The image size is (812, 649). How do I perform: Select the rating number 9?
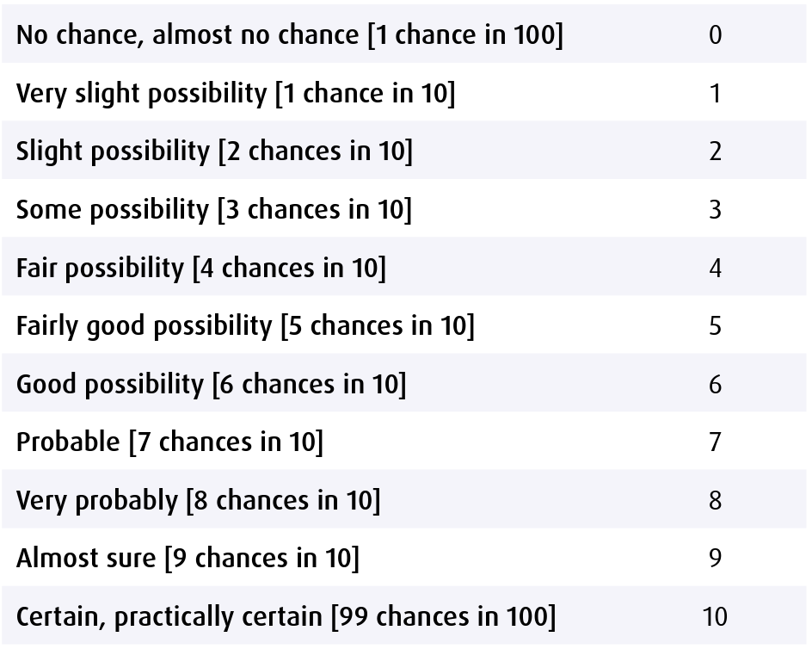715,559
